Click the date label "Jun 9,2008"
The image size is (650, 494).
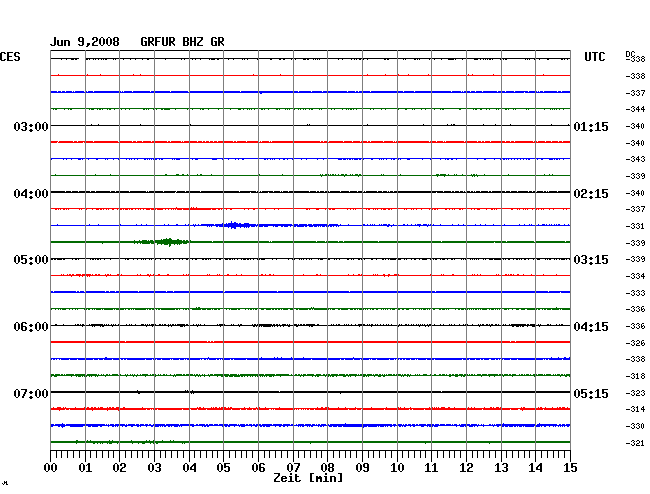pos(85,42)
